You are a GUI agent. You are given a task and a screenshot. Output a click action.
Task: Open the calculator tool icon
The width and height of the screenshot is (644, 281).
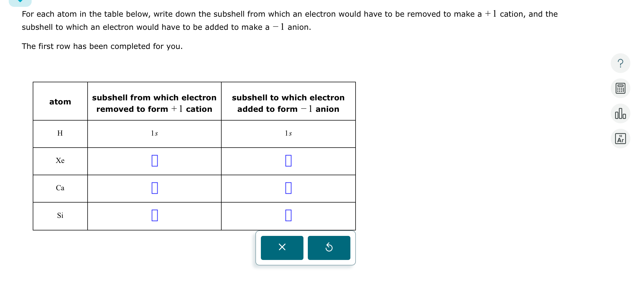621,88
